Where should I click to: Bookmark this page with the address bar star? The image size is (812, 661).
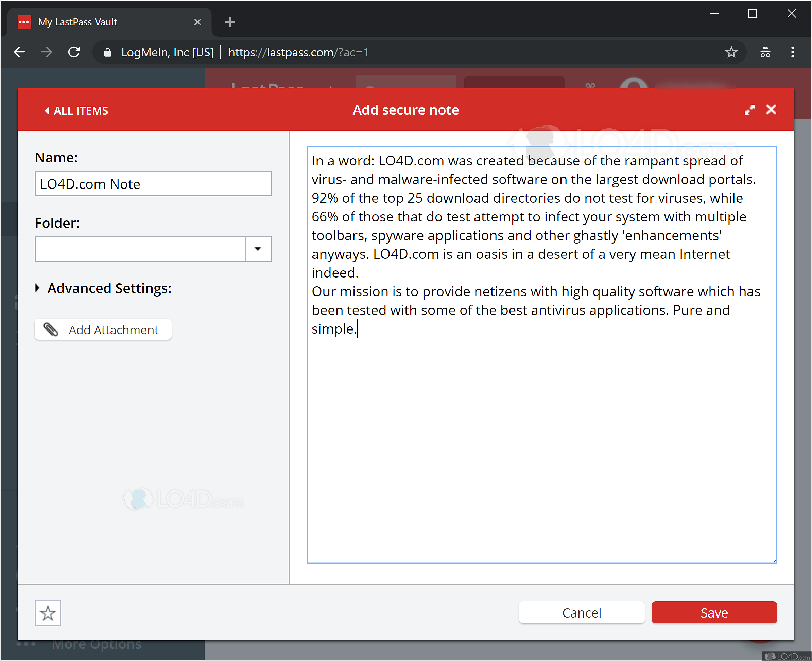tap(731, 52)
